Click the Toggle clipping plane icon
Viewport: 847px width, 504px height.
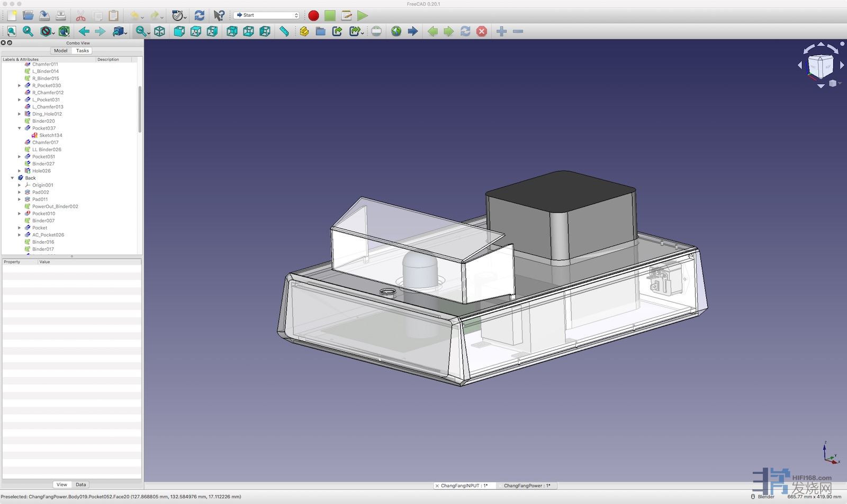click(x=376, y=32)
